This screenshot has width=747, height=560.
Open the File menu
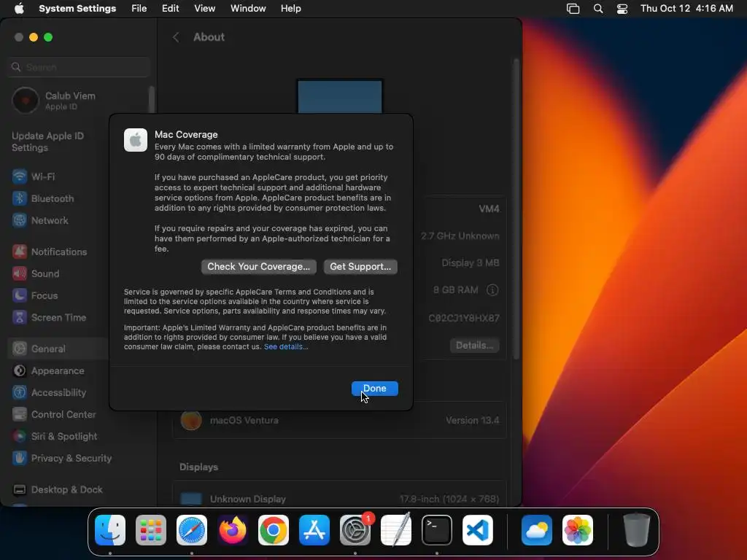click(x=139, y=9)
